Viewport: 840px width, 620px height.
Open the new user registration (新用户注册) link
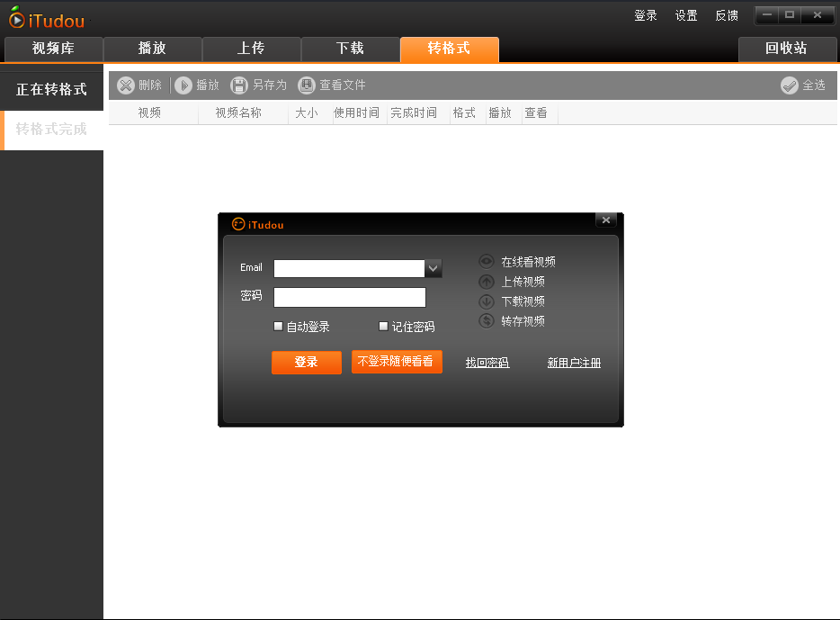pyautogui.click(x=575, y=363)
